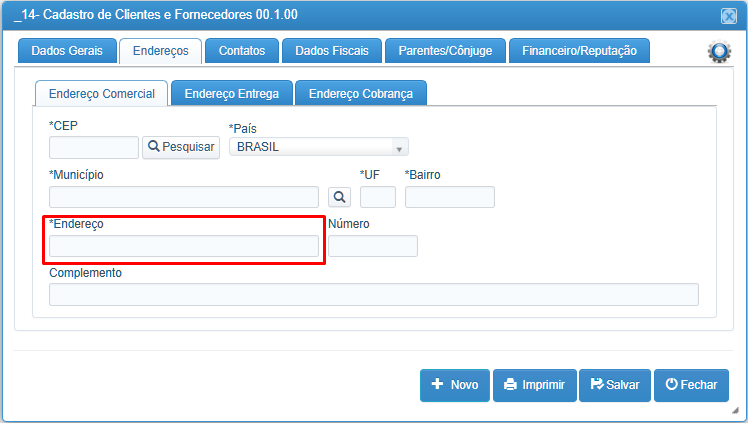The image size is (748, 423).
Task: Go to the Dados Fiscais tab
Action: [x=332, y=51]
